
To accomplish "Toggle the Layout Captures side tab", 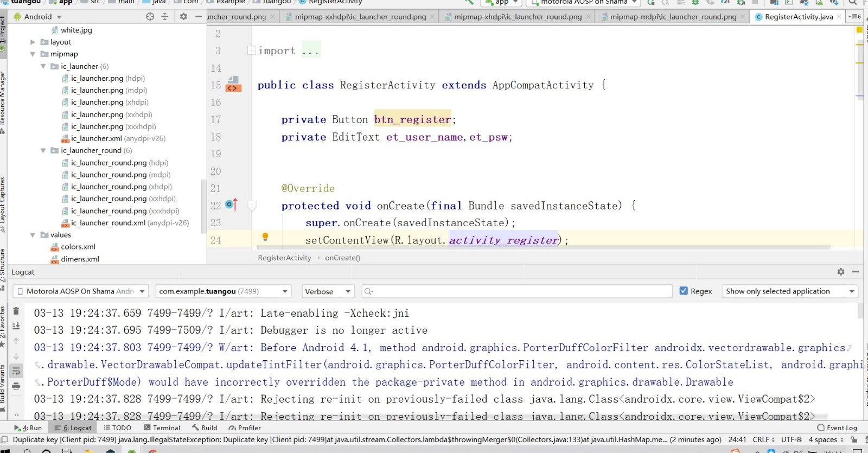I will pyautogui.click(x=3, y=203).
